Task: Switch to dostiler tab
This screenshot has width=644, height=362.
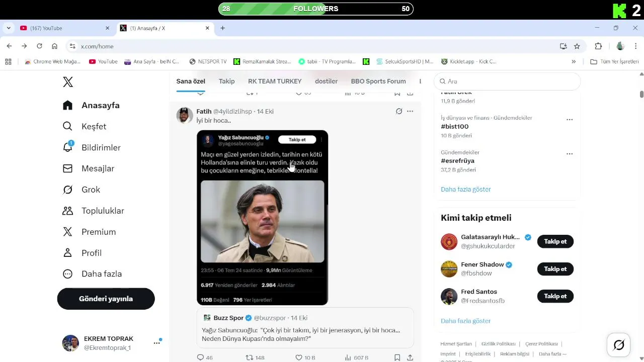Action: 326,81
